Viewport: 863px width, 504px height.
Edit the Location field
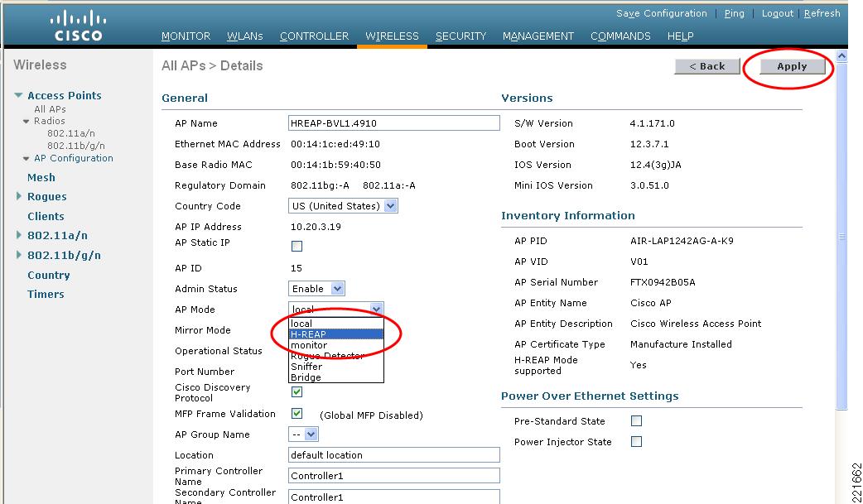coord(394,455)
